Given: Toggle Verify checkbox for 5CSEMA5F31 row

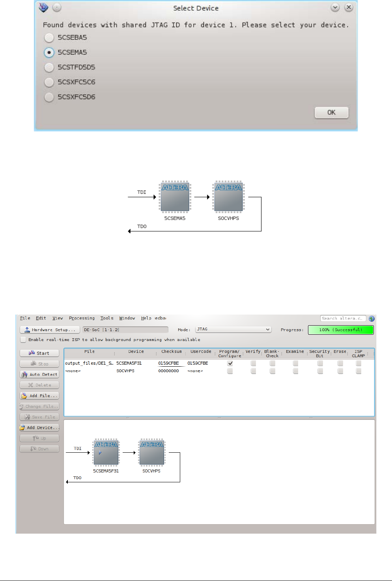Looking at the screenshot, I should click(253, 363).
